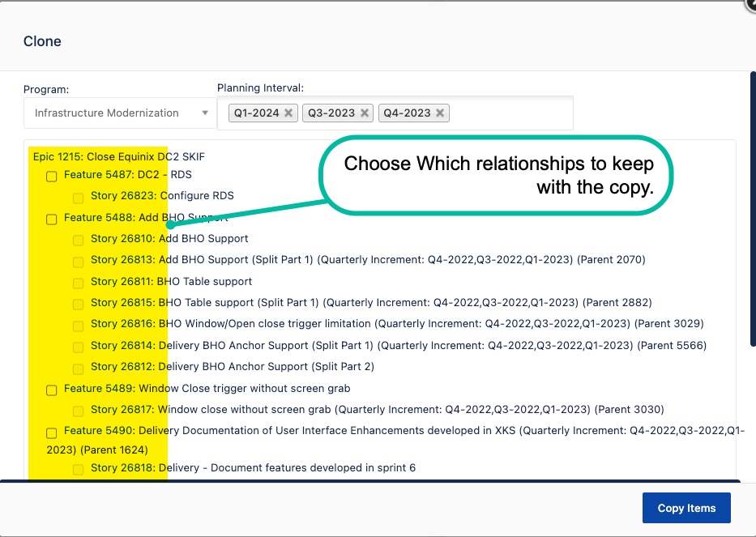Check Story 26818: Delivery - Document features
The width and height of the screenshot is (756, 537).
coord(78,470)
